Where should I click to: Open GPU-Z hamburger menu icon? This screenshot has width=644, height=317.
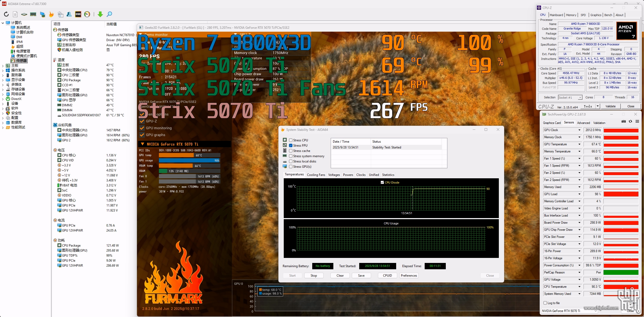point(637,122)
